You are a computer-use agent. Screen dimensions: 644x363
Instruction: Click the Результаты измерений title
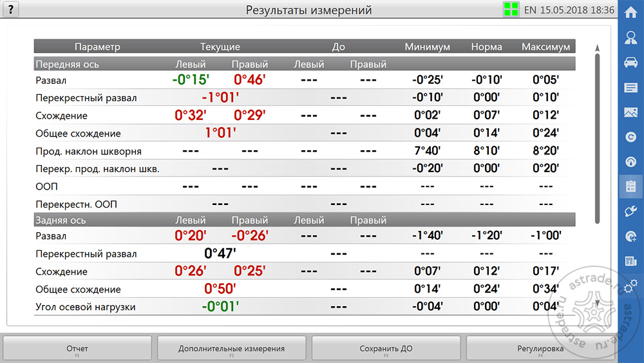[309, 10]
